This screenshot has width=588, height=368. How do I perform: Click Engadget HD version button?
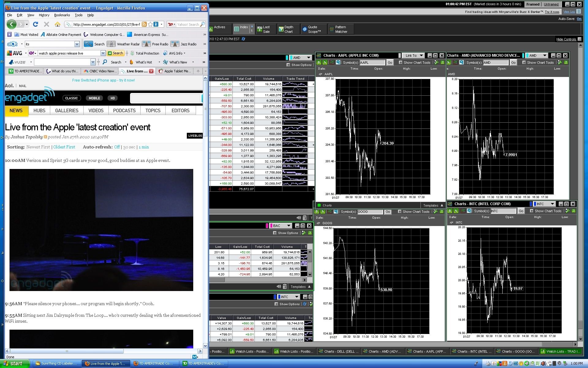pos(112,98)
